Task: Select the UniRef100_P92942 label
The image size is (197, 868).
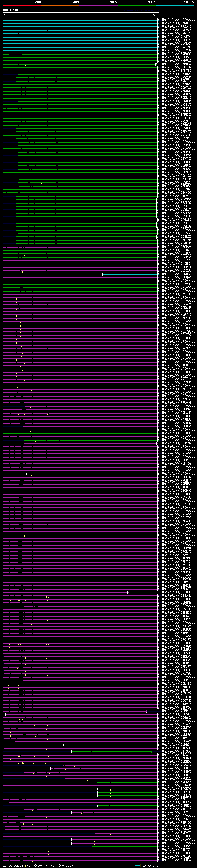Action: [177, 121]
